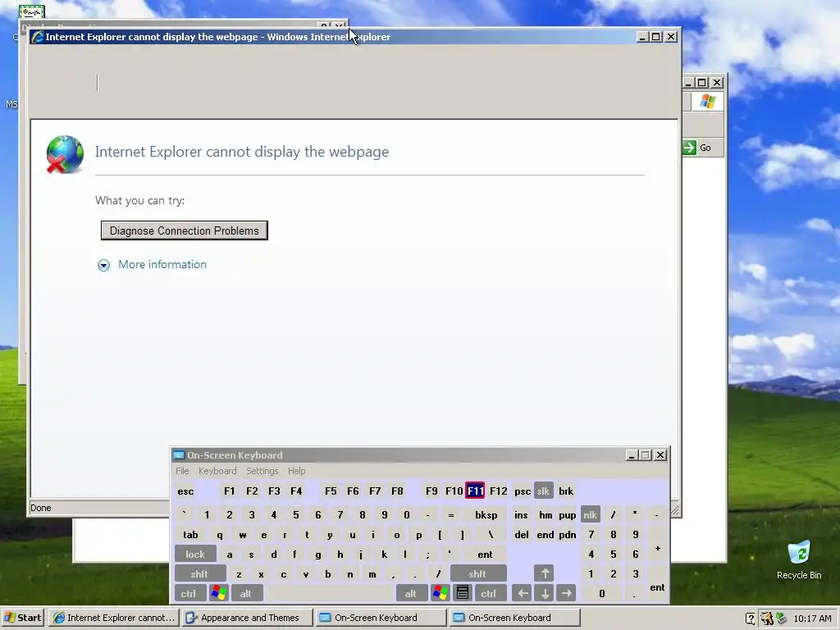Click the ins key

click(x=521, y=515)
